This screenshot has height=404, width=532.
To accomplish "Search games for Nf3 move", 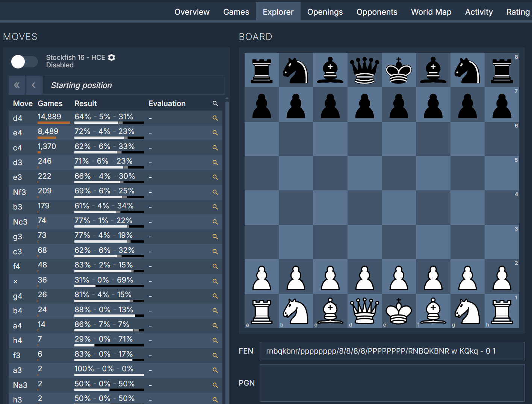I will coord(215,192).
